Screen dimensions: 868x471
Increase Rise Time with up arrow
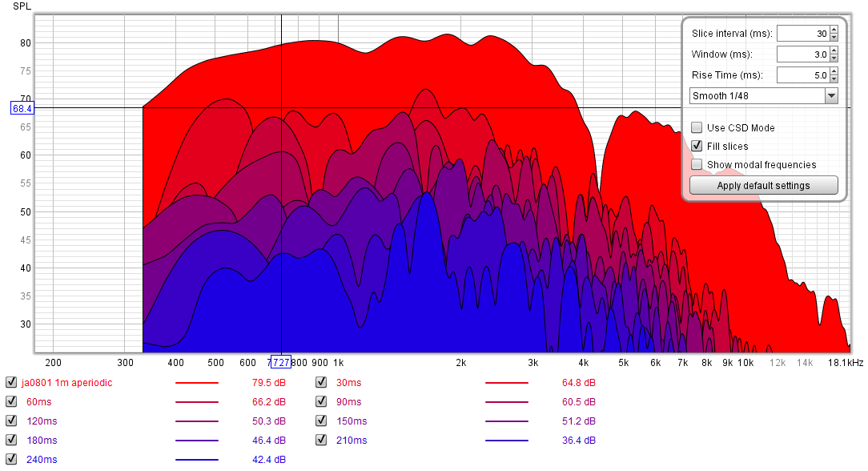[834, 71]
